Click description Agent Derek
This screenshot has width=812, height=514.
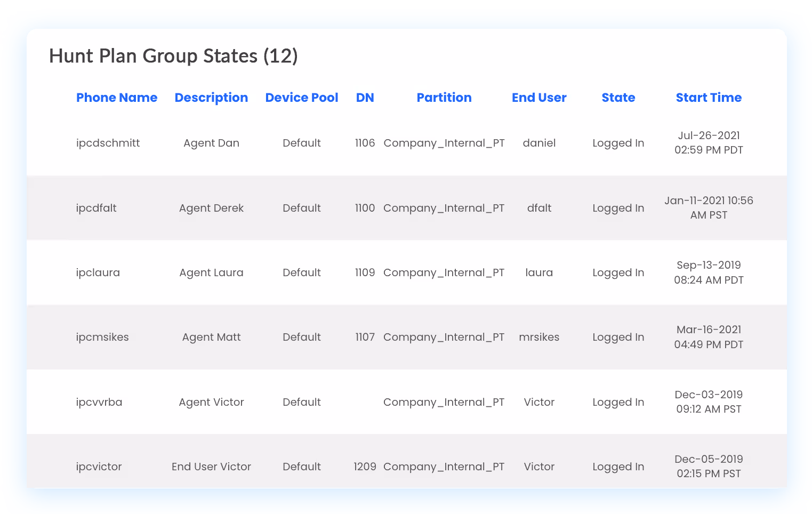211,208
